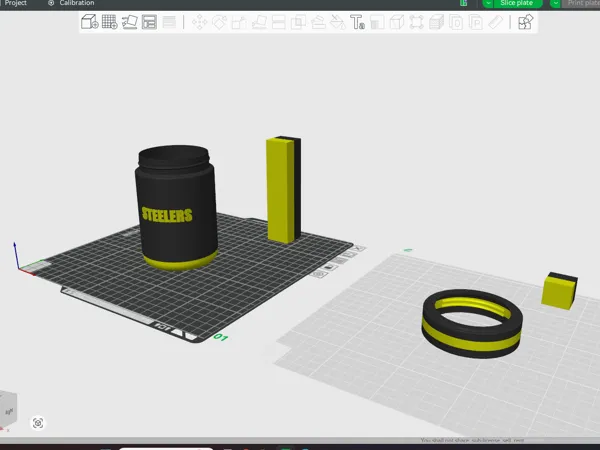Click the green 01 plate label
Viewport: 600px width, 450px height.
(221, 337)
